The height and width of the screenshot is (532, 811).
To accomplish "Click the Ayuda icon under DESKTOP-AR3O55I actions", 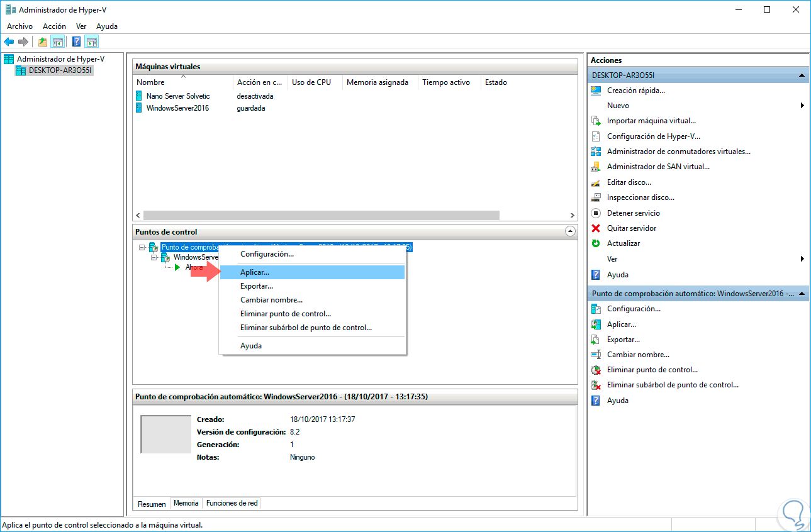I will (x=596, y=275).
